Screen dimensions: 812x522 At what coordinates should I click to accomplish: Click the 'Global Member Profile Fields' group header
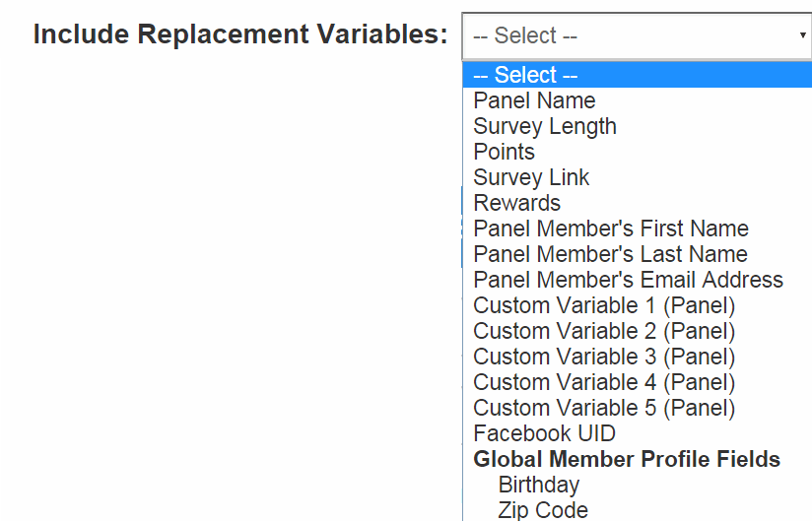pos(627,459)
